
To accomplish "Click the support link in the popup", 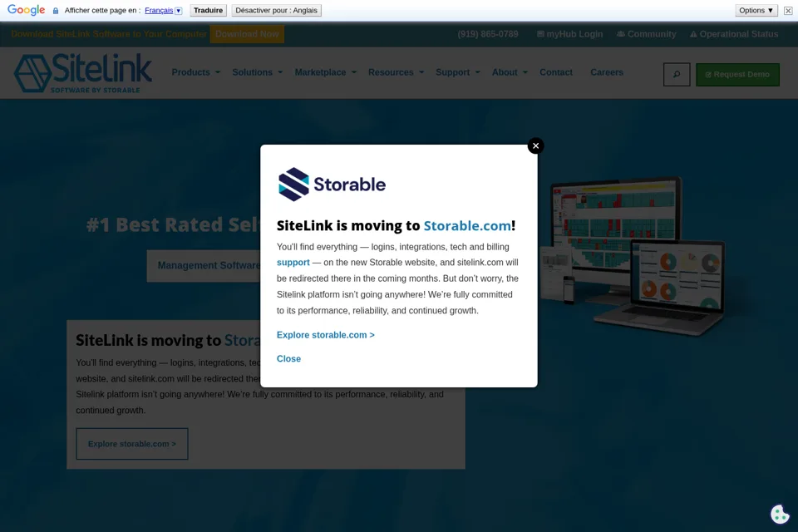I will [293, 262].
